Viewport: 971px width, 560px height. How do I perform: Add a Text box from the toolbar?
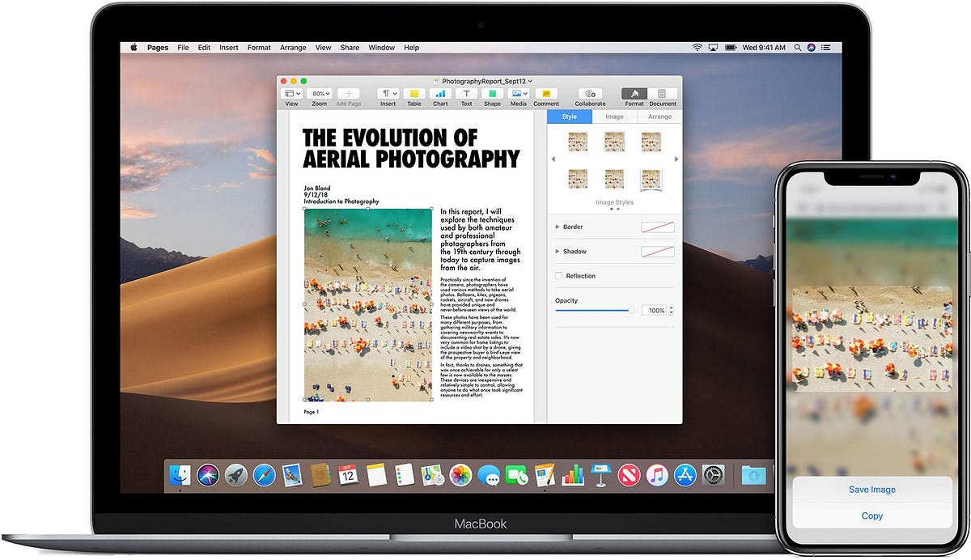click(466, 93)
